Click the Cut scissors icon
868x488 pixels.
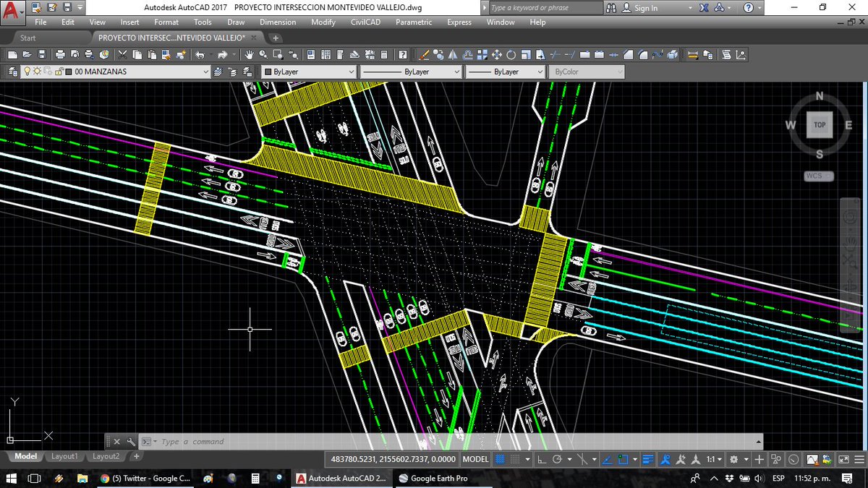pyautogui.click(x=123, y=54)
